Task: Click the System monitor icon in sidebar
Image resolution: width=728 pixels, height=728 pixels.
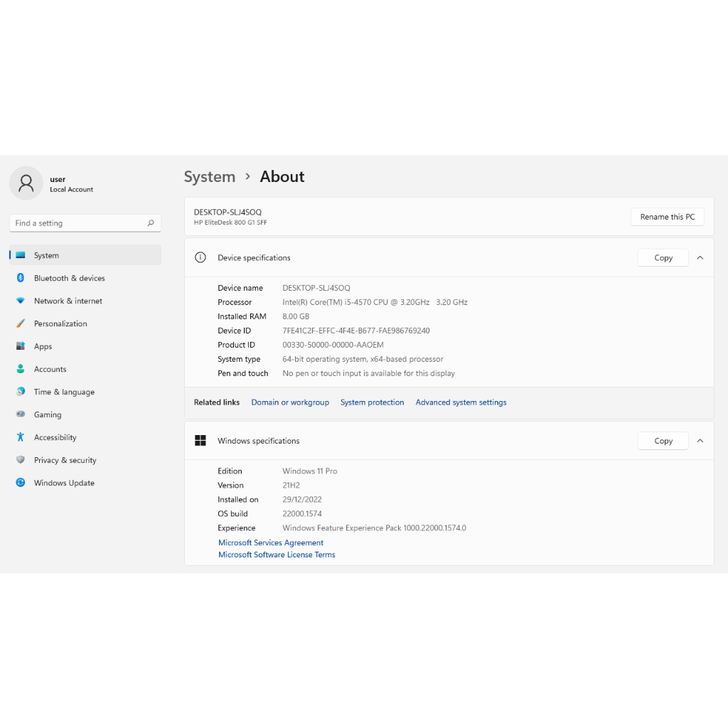Action: click(21, 255)
